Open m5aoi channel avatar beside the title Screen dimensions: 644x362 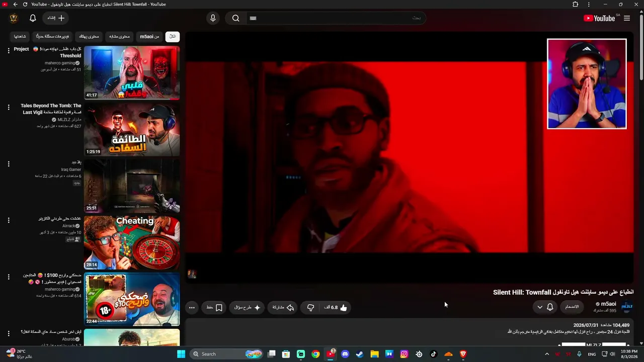(x=627, y=307)
